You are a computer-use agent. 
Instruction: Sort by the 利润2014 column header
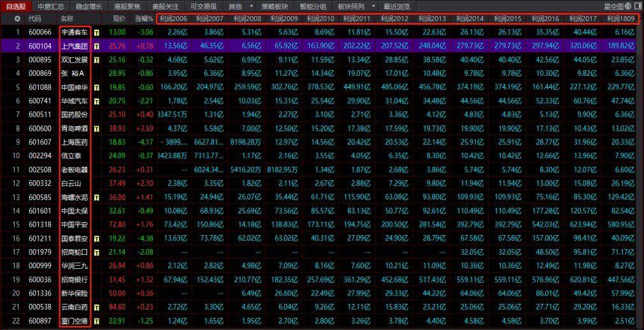pos(470,18)
